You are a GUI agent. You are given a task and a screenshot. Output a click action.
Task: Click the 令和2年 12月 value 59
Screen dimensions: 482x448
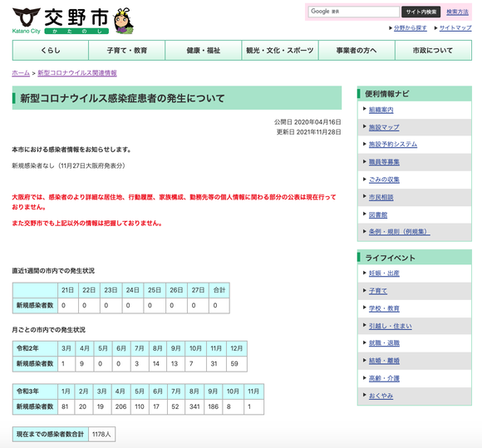(x=237, y=364)
